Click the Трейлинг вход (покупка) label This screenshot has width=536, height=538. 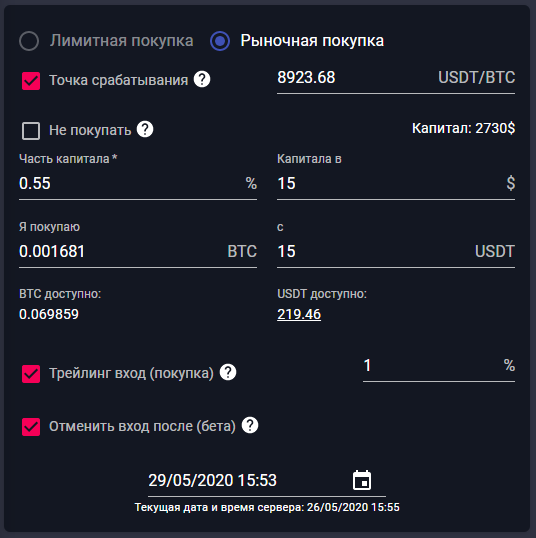coord(131,373)
